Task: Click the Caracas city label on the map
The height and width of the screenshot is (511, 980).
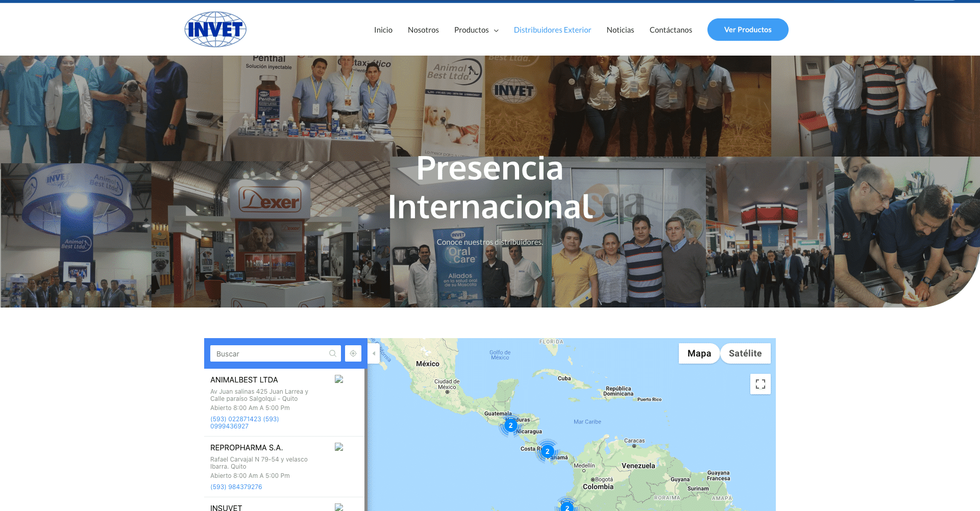Action: [x=634, y=441]
